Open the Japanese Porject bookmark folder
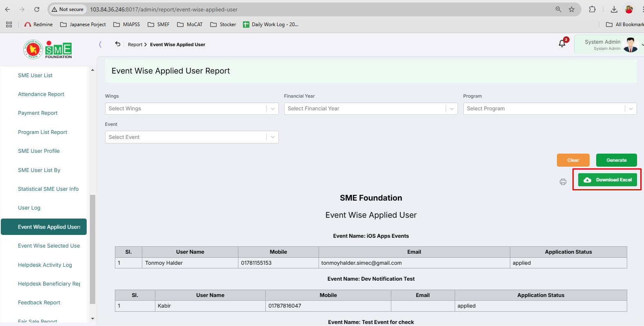This screenshot has height=326, width=644. coord(83,25)
